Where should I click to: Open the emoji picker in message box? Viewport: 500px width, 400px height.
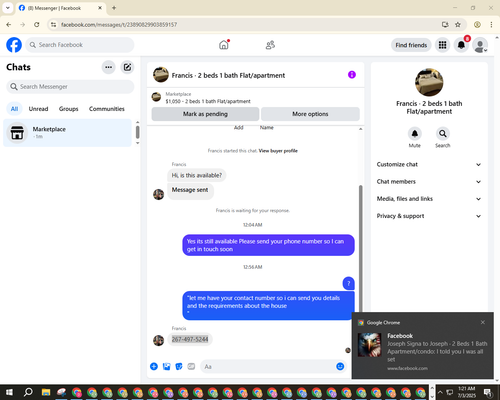(x=340, y=366)
